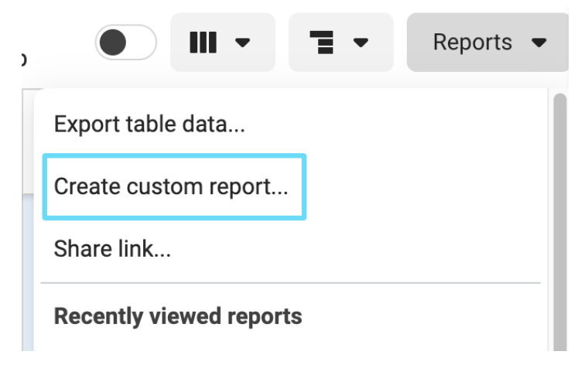Click the blue-highlighted table row at left edge
The height and width of the screenshot is (365, 588).
tap(28, 272)
